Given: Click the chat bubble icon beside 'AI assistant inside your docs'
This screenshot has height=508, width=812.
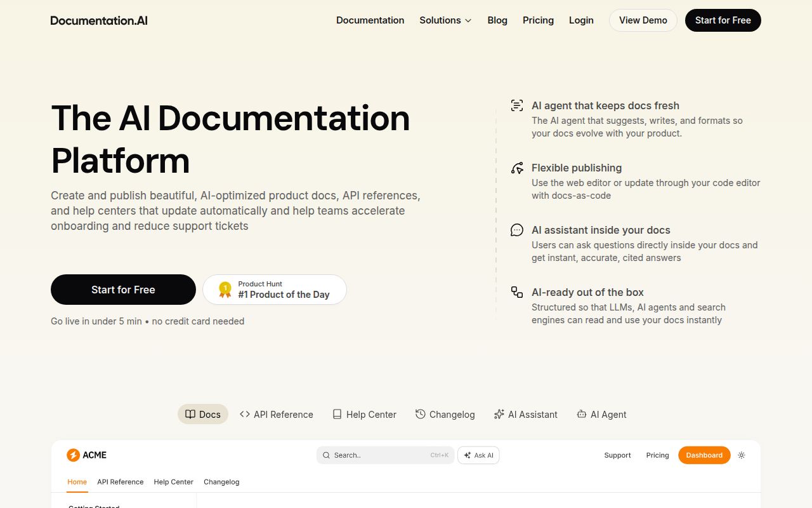Looking at the screenshot, I should 517,230.
